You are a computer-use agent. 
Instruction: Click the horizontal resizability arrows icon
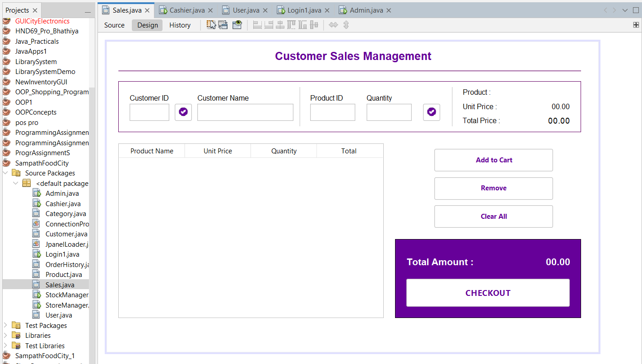coord(333,25)
